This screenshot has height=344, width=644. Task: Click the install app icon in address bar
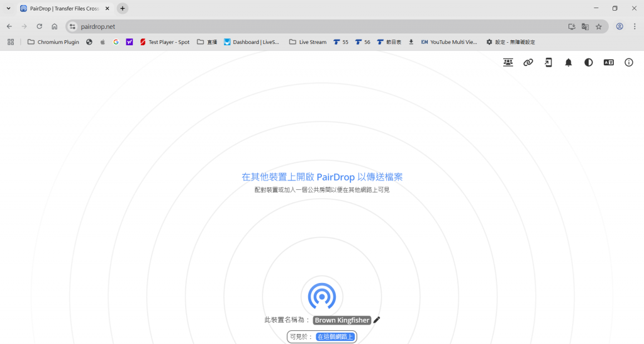[x=572, y=26]
